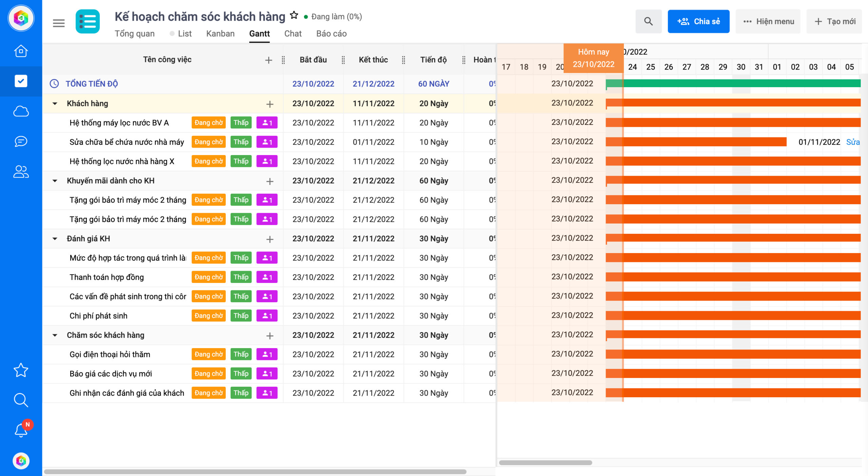Open task Tặng gói bảo trì, first row

coord(128,200)
